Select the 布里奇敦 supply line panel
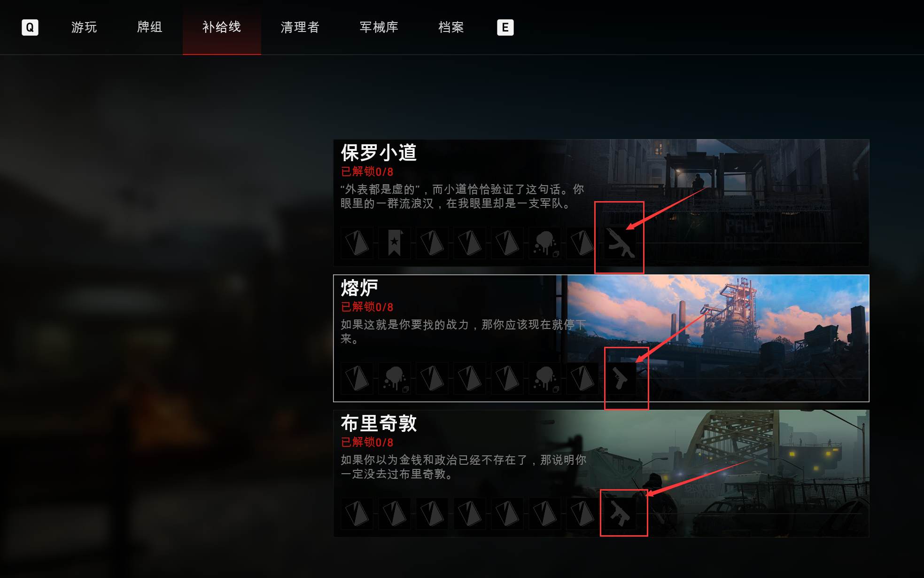The height and width of the screenshot is (578, 924). [x=601, y=474]
